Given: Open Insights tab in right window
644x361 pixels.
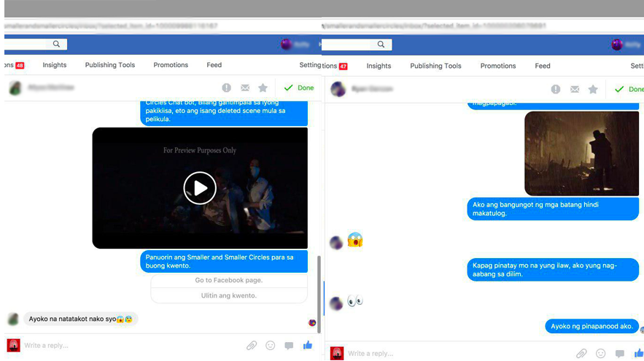Looking at the screenshot, I should click(x=379, y=66).
